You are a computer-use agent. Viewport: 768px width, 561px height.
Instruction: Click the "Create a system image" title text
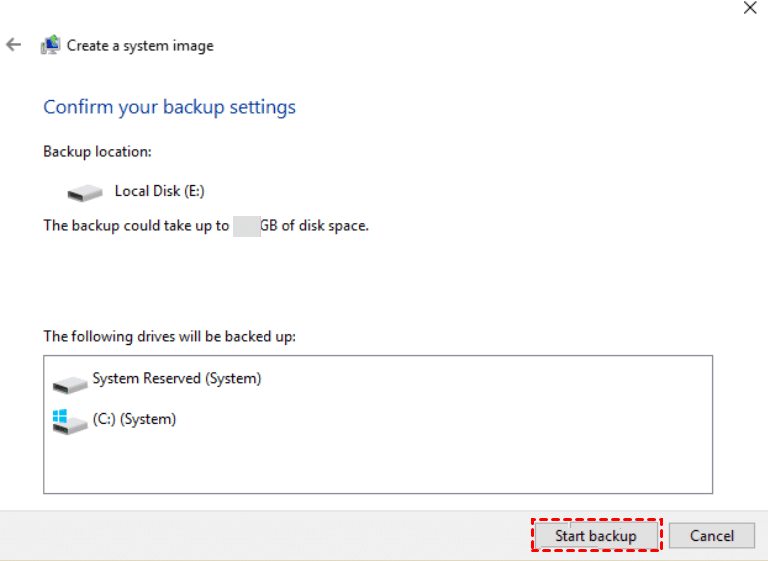click(140, 45)
